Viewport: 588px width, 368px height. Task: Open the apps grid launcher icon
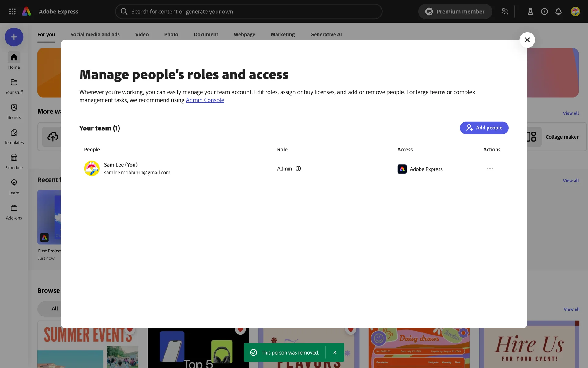tap(12, 11)
